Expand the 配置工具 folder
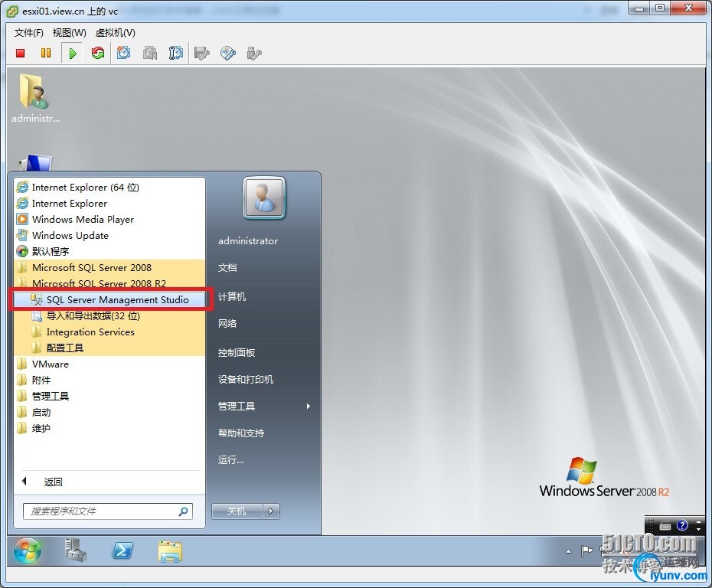 click(109, 348)
